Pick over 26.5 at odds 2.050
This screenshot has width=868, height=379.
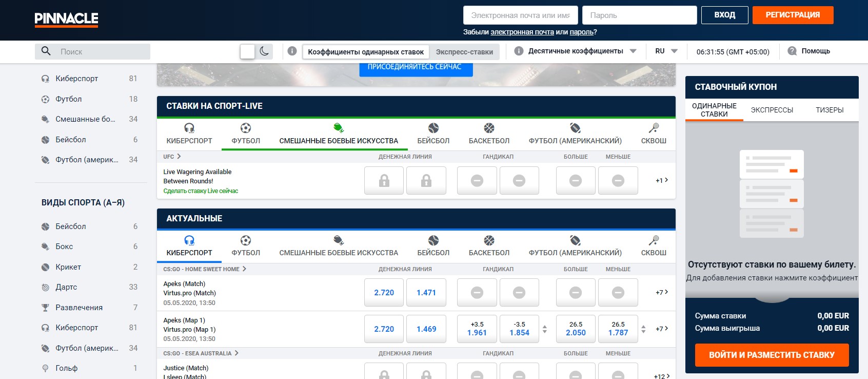coord(576,329)
